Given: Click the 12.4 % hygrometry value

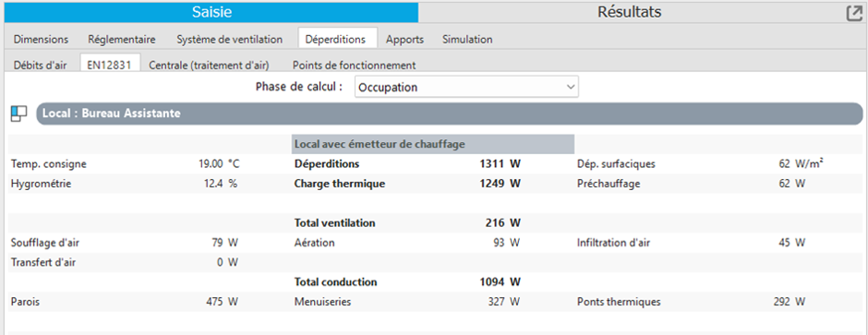Looking at the screenshot, I should pyautogui.click(x=221, y=184).
